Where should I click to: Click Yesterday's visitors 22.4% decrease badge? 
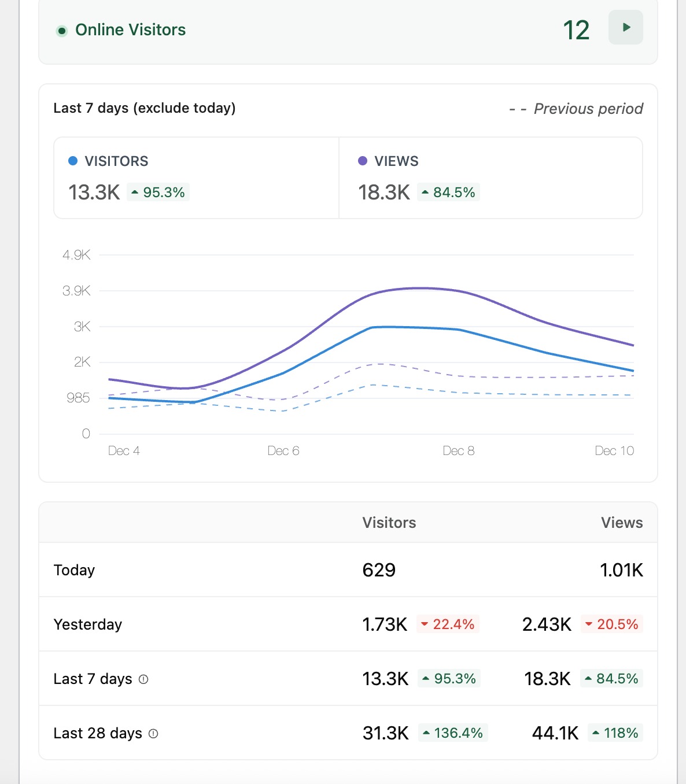tap(448, 624)
